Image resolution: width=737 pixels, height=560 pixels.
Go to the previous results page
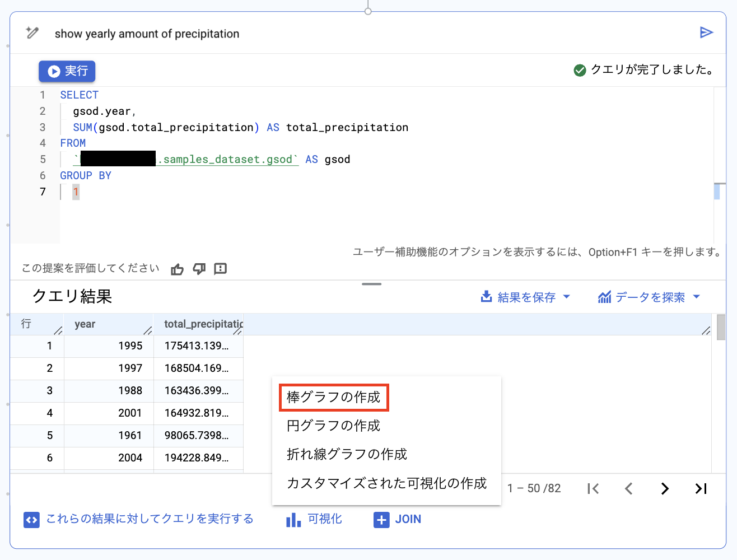pos(629,489)
